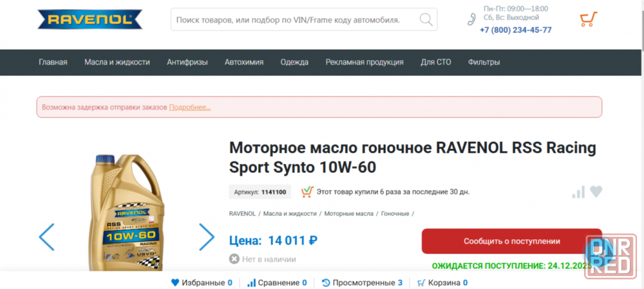Viewport: 644px width, 289px height.
Task: Open the shopping cart icon in header
Action: [x=587, y=19]
